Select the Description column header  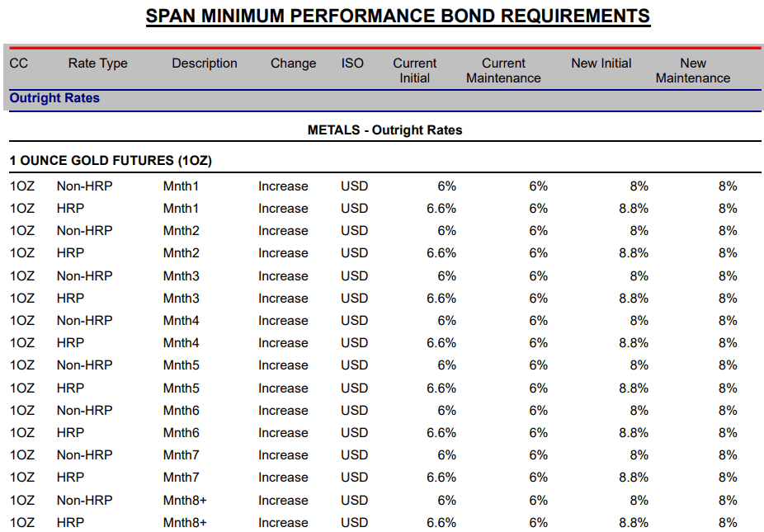point(205,64)
